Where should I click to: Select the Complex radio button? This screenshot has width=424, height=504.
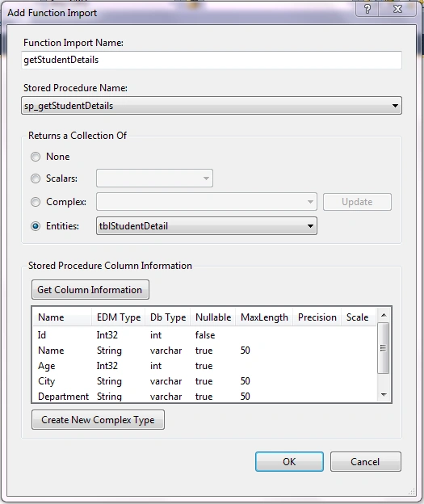tap(36, 202)
